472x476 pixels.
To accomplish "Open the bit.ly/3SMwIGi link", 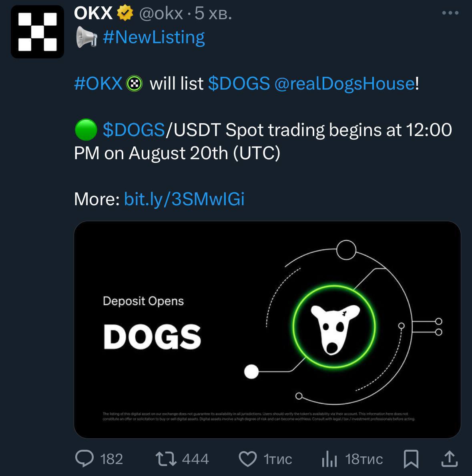I will coord(184,199).
